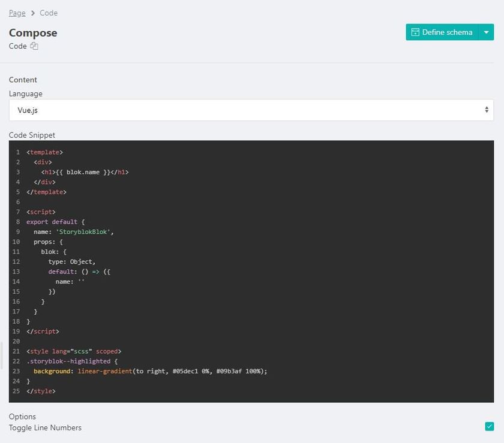Click the Code breadcrumb item
Screen dimensions: 504x443
click(49, 13)
